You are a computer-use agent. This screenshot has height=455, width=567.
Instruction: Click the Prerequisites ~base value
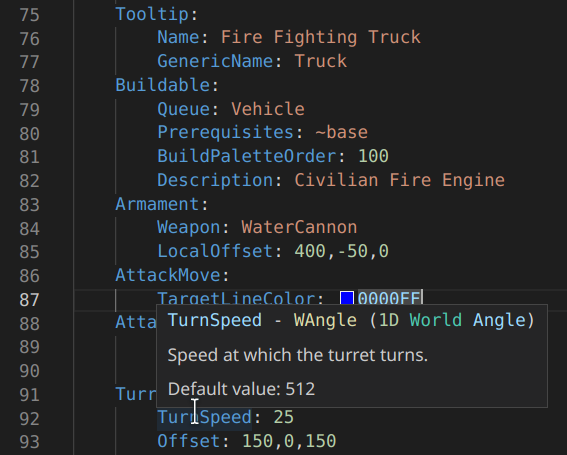pos(341,132)
